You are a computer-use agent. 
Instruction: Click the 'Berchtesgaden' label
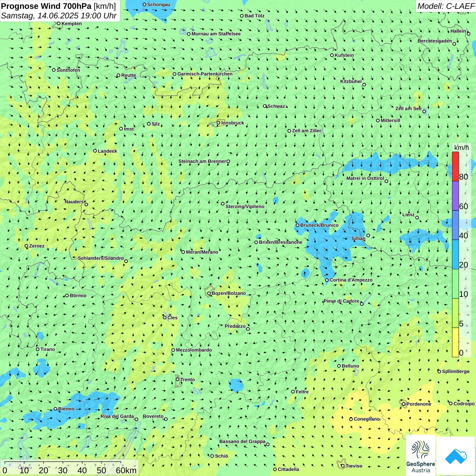coord(435,41)
